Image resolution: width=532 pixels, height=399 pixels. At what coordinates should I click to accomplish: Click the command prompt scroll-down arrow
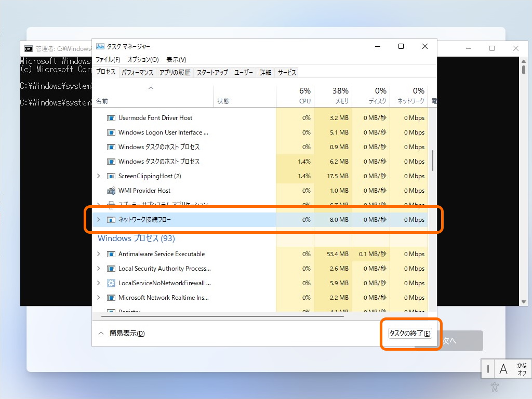point(524,302)
